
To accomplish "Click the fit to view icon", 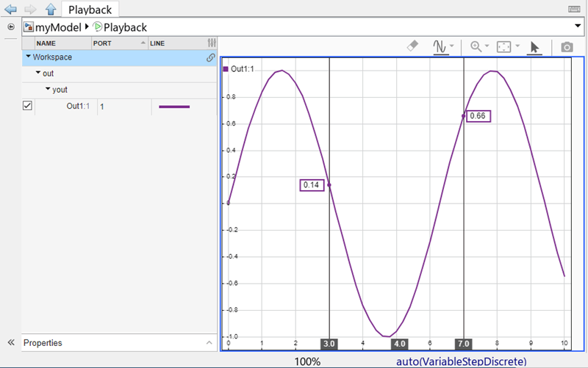I will coord(503,47).
